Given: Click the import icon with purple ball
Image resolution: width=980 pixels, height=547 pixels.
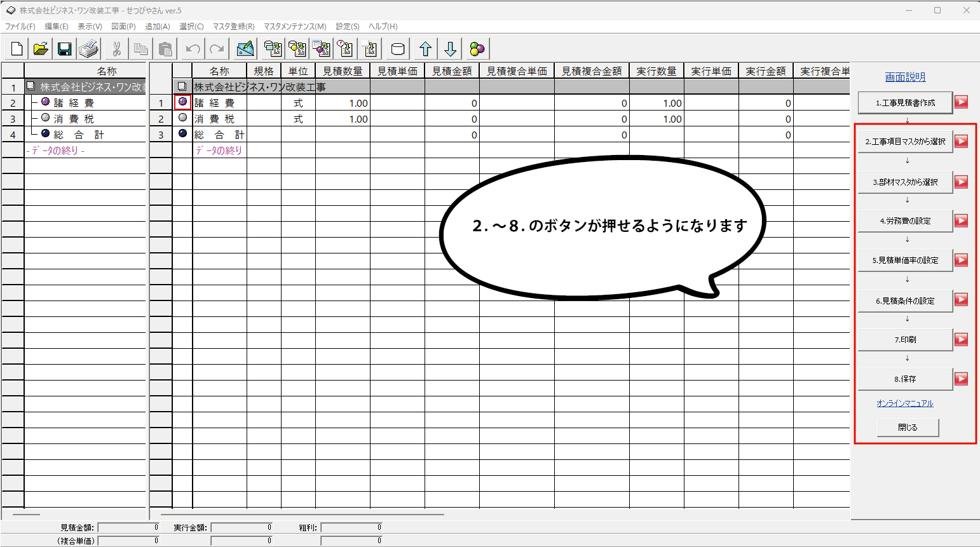Looking at the screenshot, I should click(x=322, y=49).
